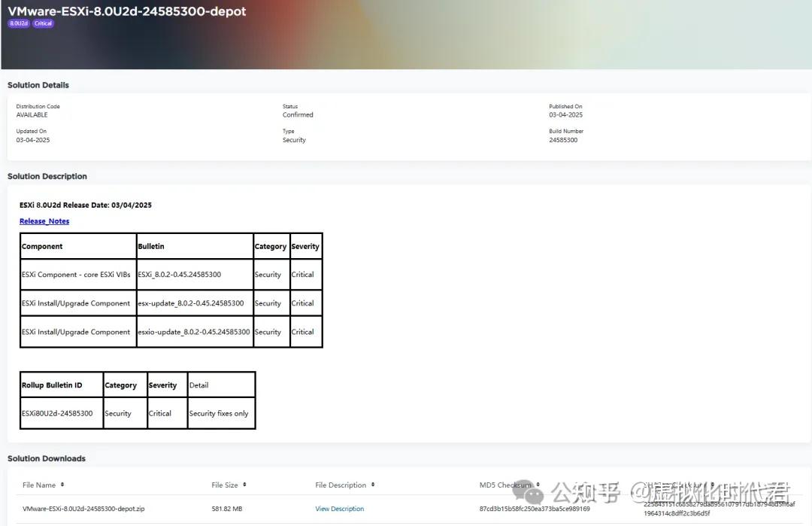Image resolution: width=812 pixels, height=526 pixels.
Task: Select Status value Confirmed
Action: point(298,115)
